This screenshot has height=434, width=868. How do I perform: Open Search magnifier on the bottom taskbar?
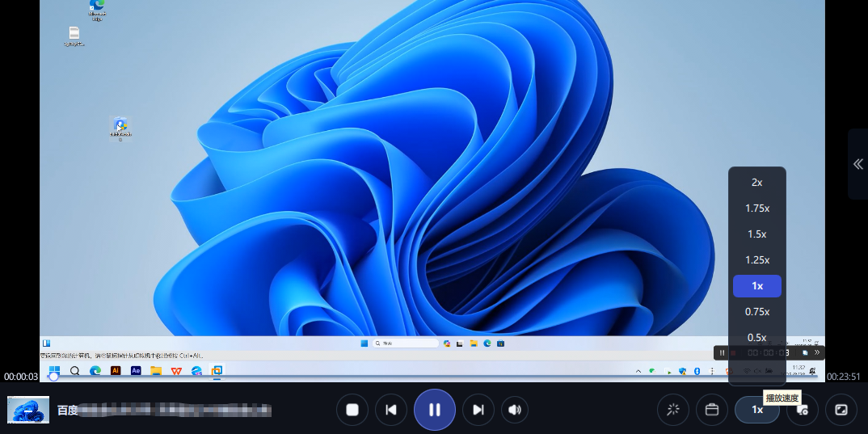(x=74, y=370)
